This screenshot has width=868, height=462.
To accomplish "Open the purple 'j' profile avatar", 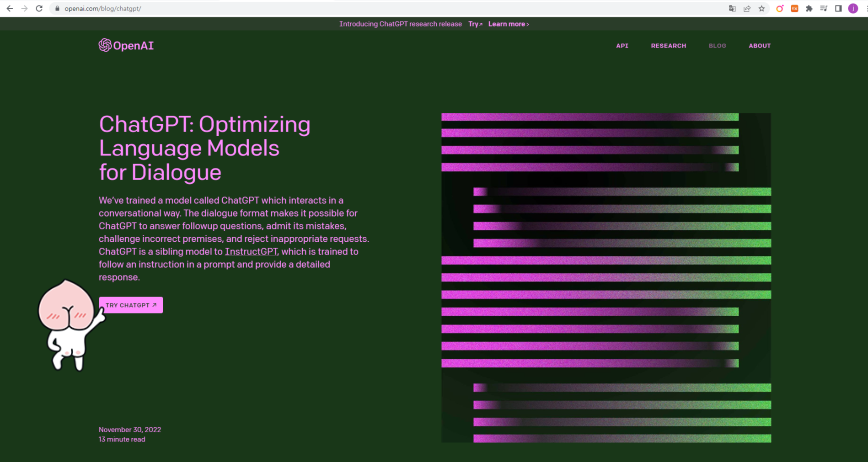I will [853, 8].
